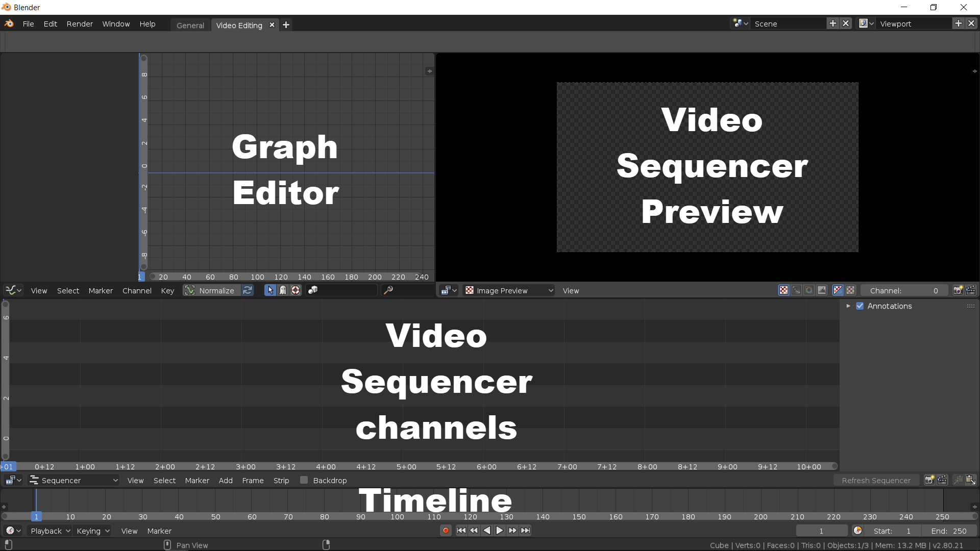Enable the Backdrop checkbox
The height and width of the screenshot is (551, 980).
click(304, 480)
